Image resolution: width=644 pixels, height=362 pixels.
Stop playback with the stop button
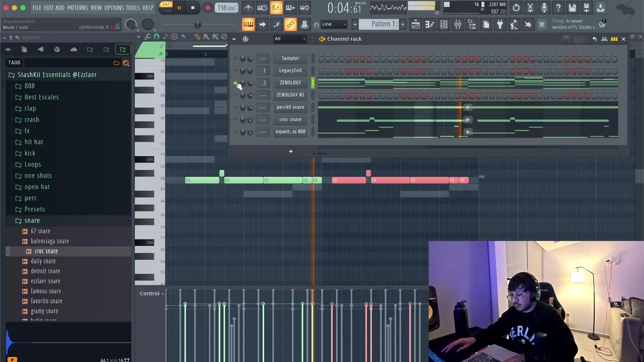193,8
